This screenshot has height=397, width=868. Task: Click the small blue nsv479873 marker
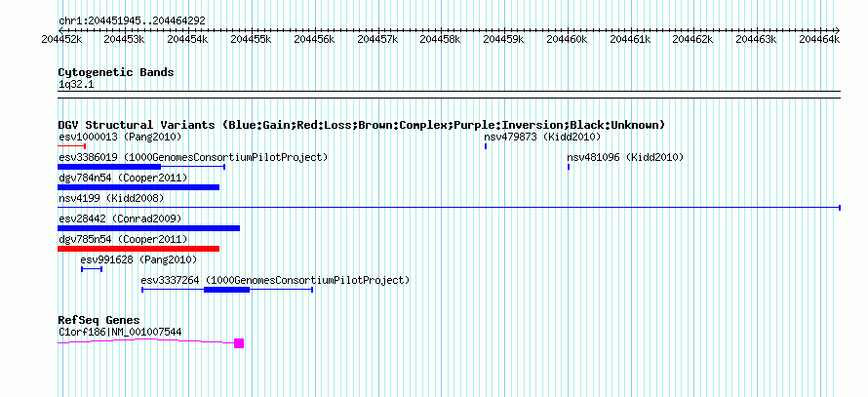pyautogui.click(x=486, y=146)
